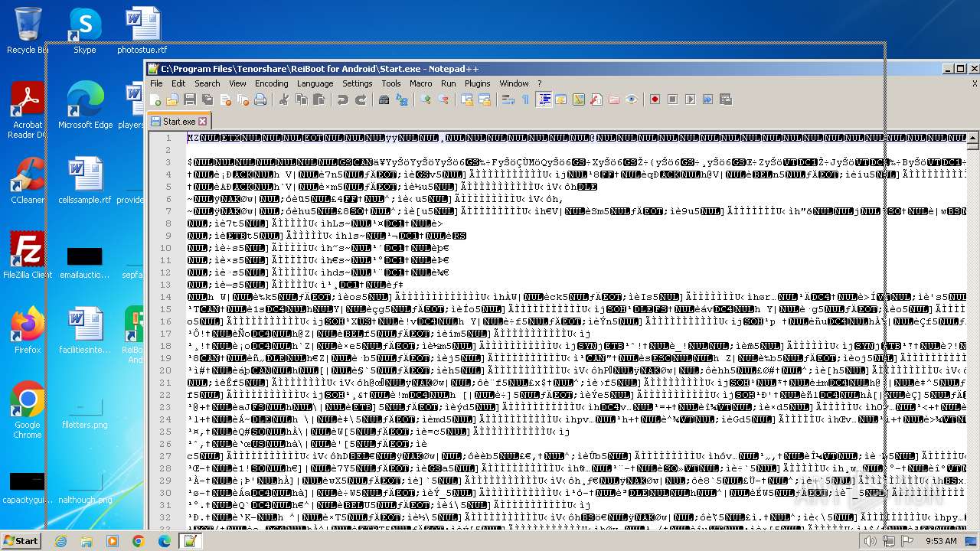This screenshot has width=980, height=551.
Task: Click the Undo arrow icon
Action: 342,99
